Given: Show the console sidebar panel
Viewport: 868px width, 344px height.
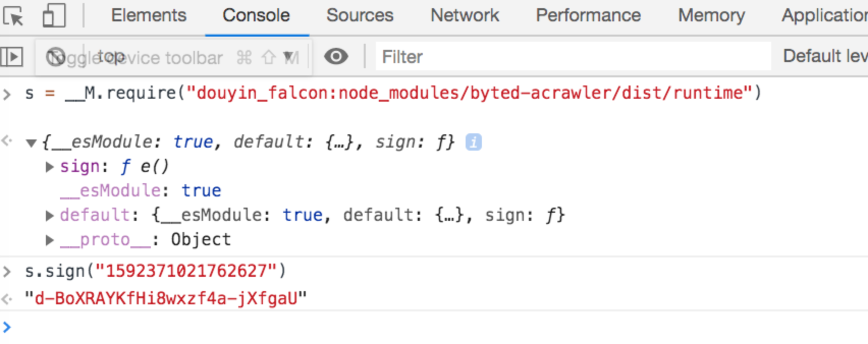Looking at the screenshot, I should [x=12, y=56].
